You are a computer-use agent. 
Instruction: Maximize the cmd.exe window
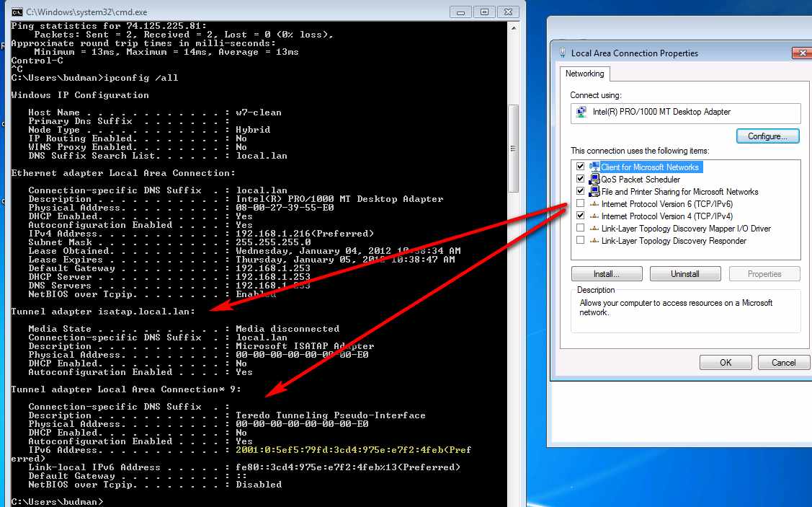tap(484, 12)
